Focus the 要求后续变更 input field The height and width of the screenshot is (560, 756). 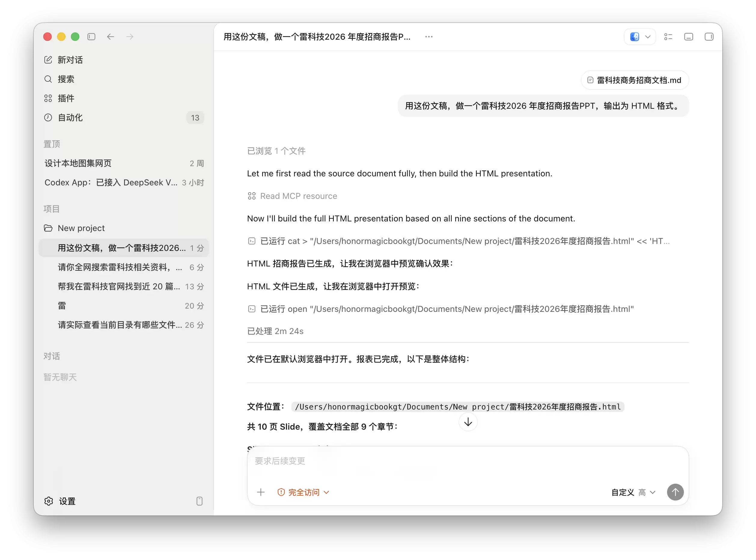(x=468, y=461)
